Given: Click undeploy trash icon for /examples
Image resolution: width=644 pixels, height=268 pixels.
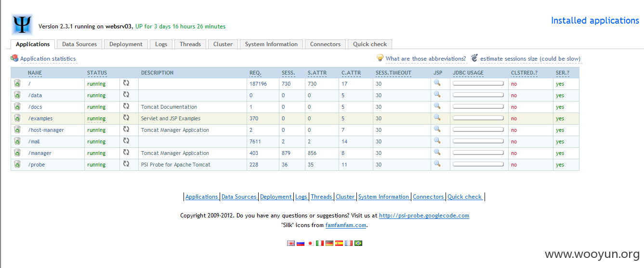Looking at the screenshot, I should [x=17, y=118].
